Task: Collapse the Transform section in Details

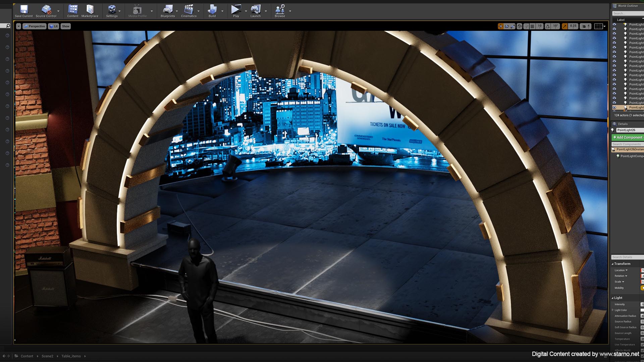Action: pyautogui.click(x=612, y=264)
